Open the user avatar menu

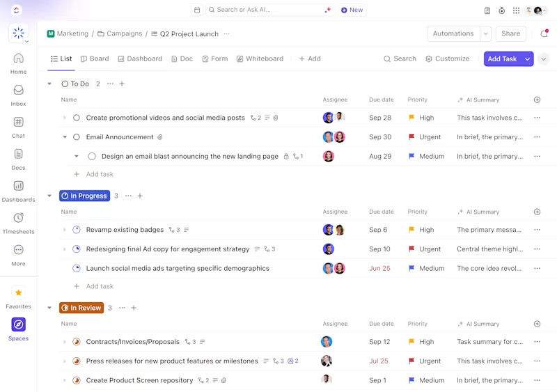(537, 10)
